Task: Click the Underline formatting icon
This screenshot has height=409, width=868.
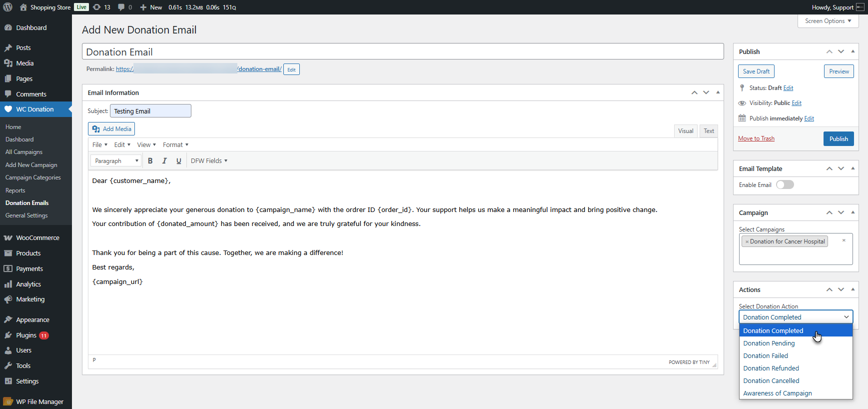Action: 178,161
